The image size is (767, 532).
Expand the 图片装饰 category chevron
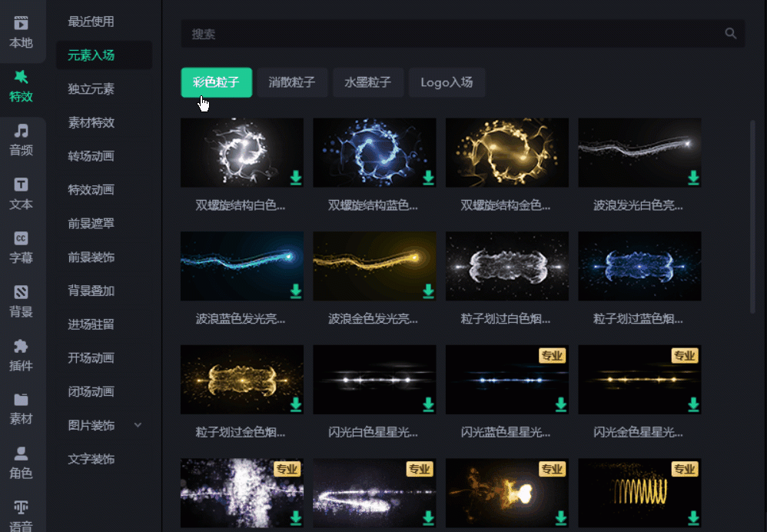pos(138,425)
